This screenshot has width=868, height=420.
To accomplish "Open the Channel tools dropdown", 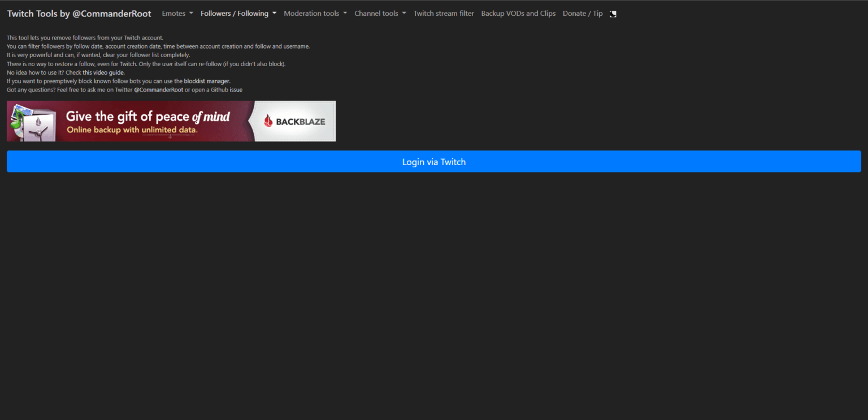I will (380, 14).
